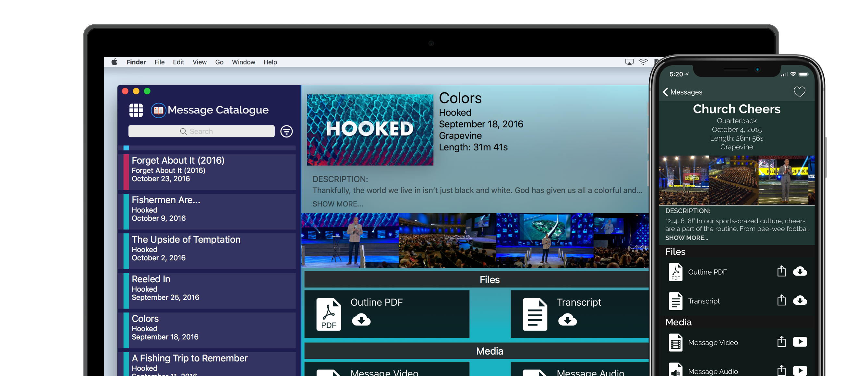Screen dimensions: 868x376
Task: Expand description with phone SHOW MORE...
Action: [x=686, y=238]
